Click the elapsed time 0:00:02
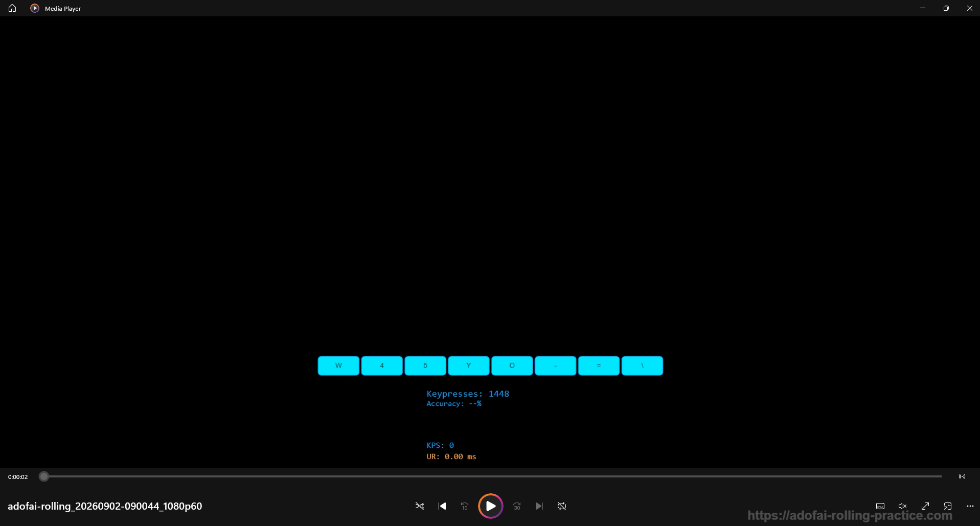The width and height of the screenshot is (980, 526). [18, 477]
